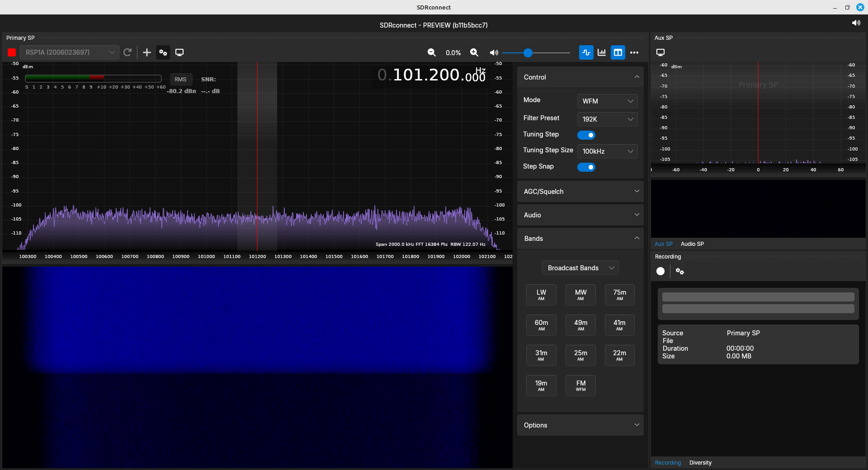Select the Diversity tab
Viewport: 868px width, 470px height.
pyautogui.click(x=700, y=463)
